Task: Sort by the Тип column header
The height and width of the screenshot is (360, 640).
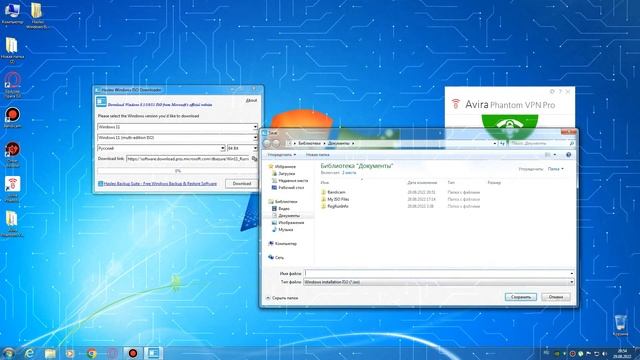Action: (451, 182)
